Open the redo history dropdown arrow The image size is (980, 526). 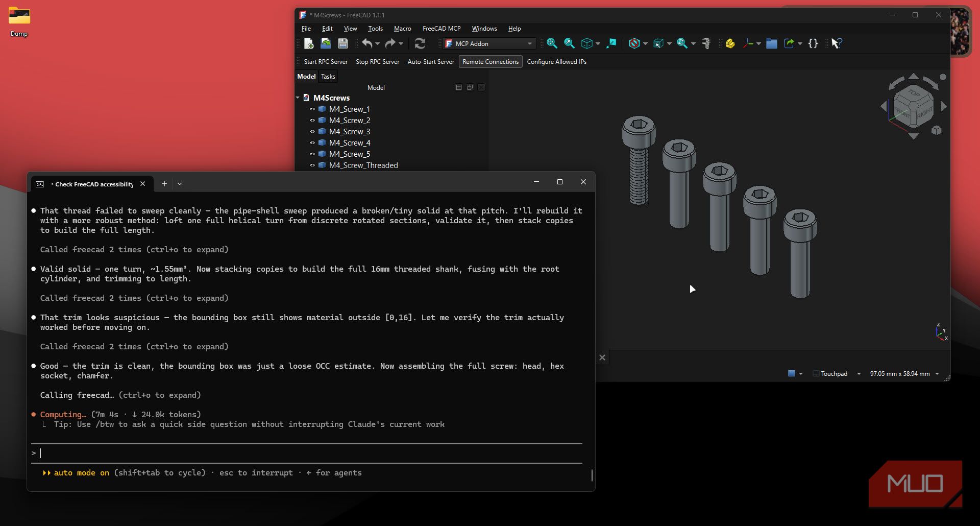coord(401,43)
